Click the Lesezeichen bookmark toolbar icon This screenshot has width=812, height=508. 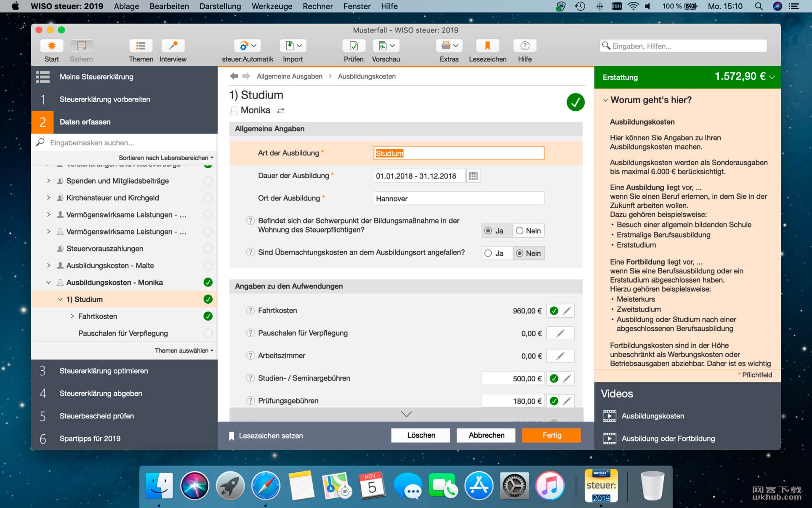click(x=487, y=46)
